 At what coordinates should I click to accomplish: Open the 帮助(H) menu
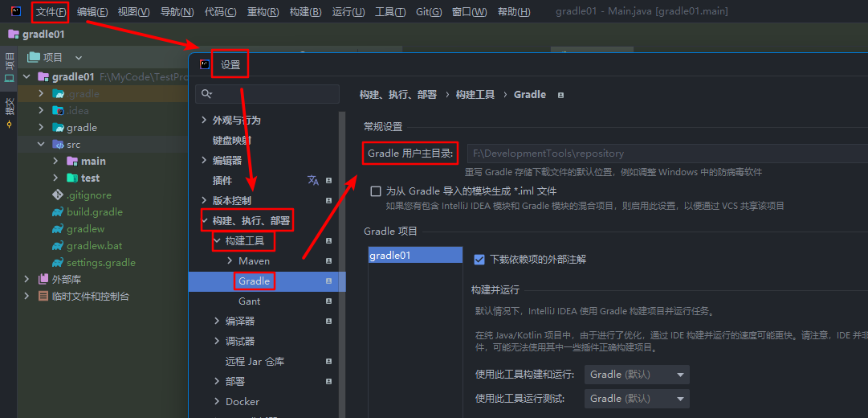[514, 11]
